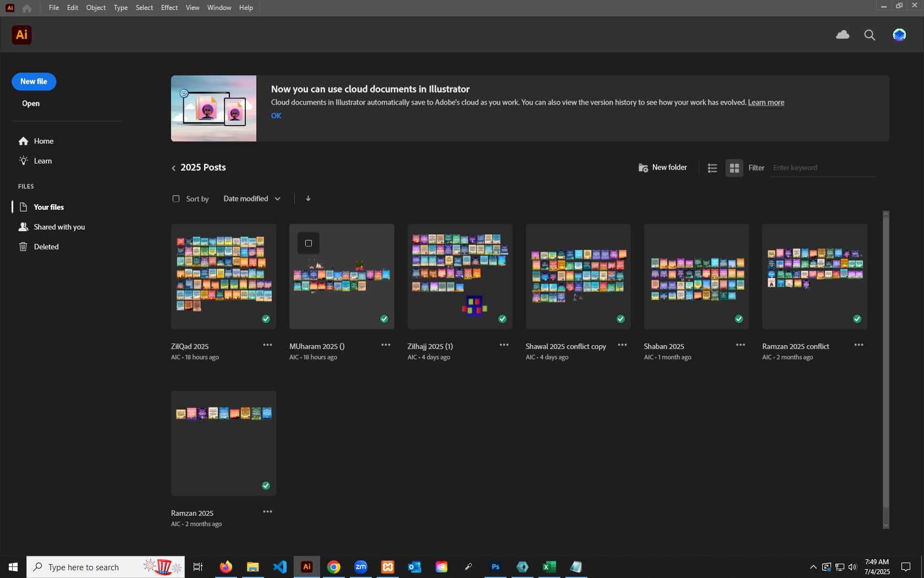
Task: Open Excel from the taskbar
Action: point(549,566)
